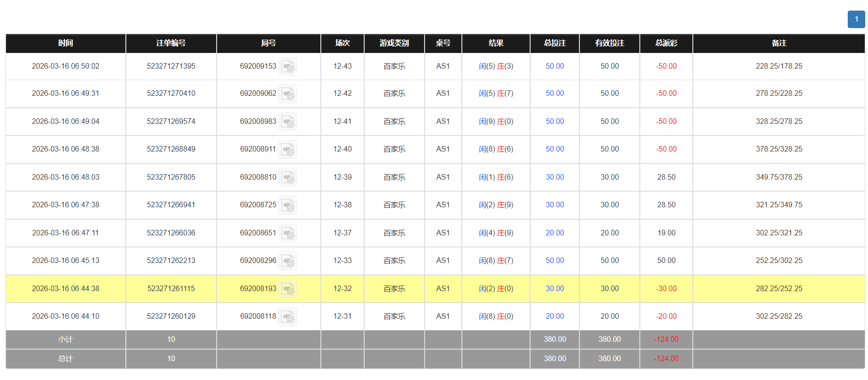Click subtotal payout -124.00 in 小计 row
Screen dimensions: 868x380
[x=666, y=339]
